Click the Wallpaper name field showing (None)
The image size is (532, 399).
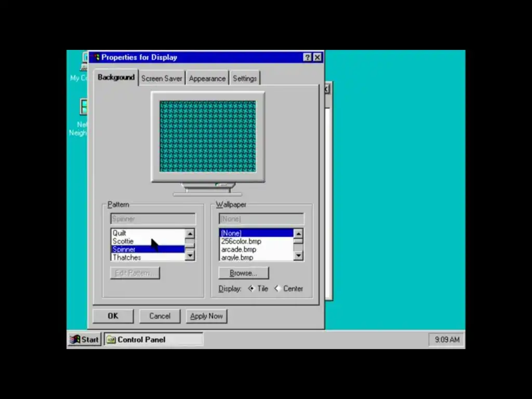(261, 219)
